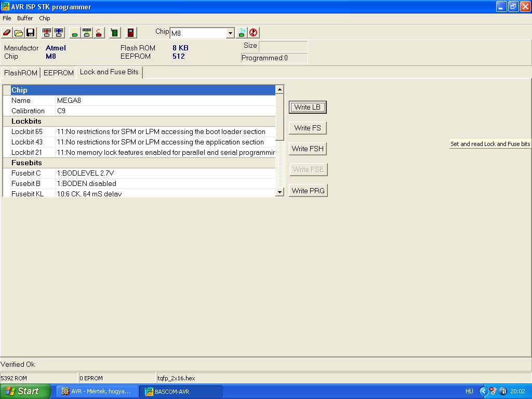This screenshot has height=399, width=532.
Task: Click the identify chip question mark icon
Action: [242, 33]
